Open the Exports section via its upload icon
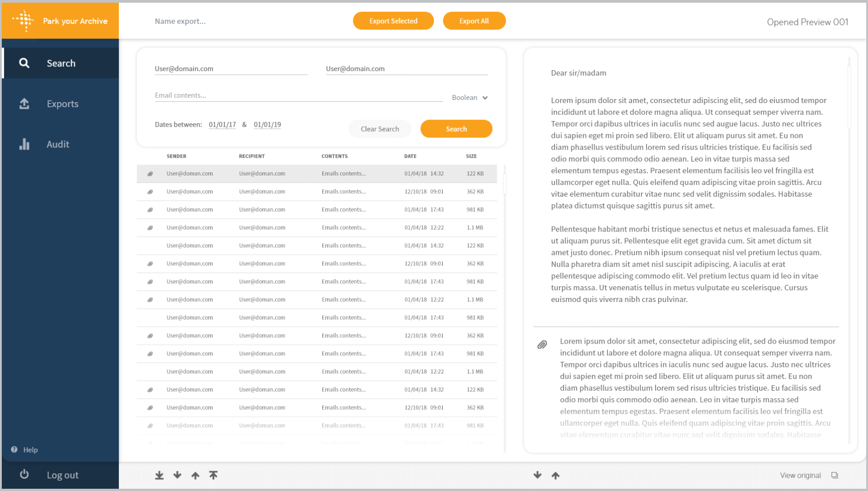The image size is (868, 491). click(24, 104)
